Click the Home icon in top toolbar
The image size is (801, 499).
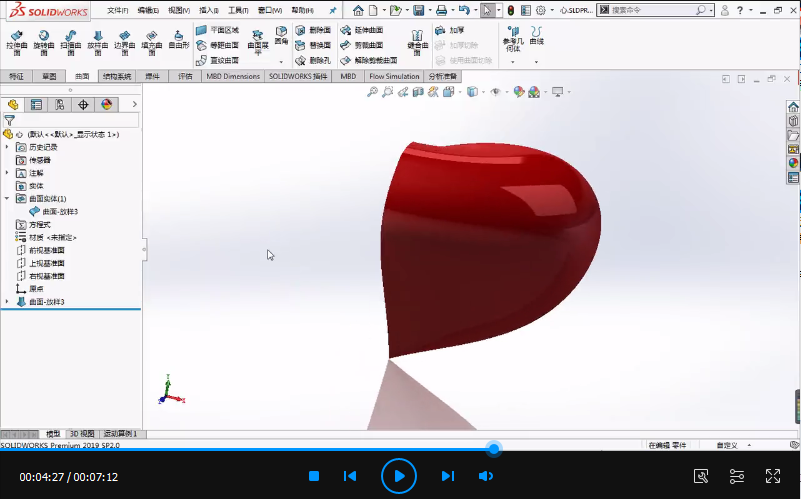click(x=358, y=10)
